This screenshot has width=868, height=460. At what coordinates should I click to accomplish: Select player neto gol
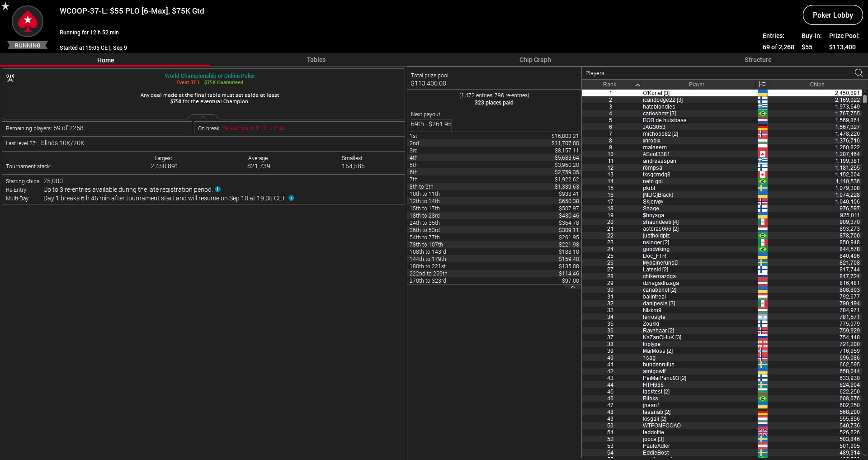722,181
